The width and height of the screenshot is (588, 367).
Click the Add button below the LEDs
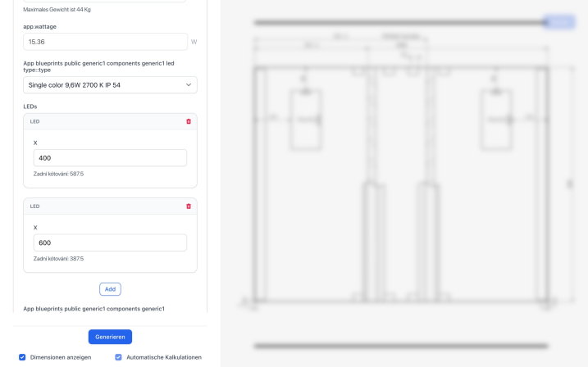pyautogui.click(x=110, y=289)
